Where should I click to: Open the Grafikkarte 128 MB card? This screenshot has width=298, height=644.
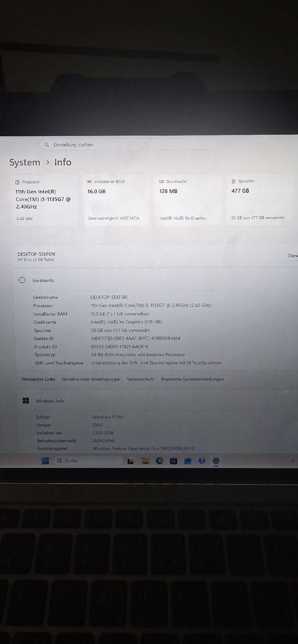pyautogui.click(x=188, y=200)
